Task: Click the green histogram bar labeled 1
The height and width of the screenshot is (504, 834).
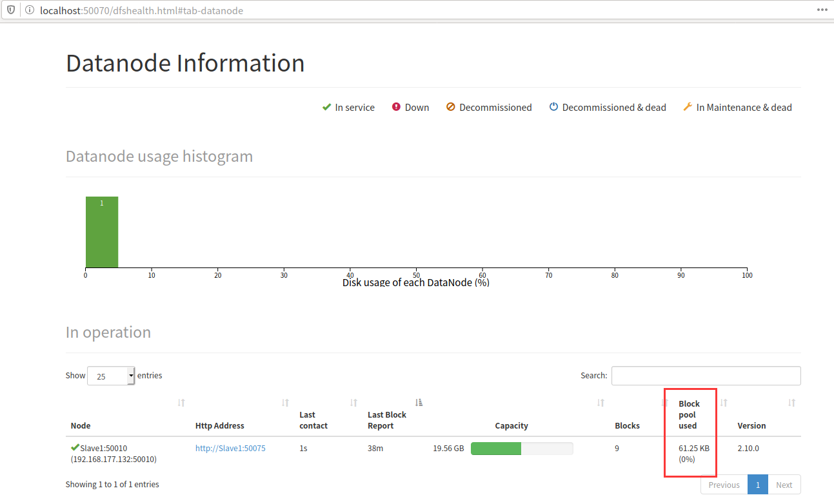Action: tap(102, 232)
